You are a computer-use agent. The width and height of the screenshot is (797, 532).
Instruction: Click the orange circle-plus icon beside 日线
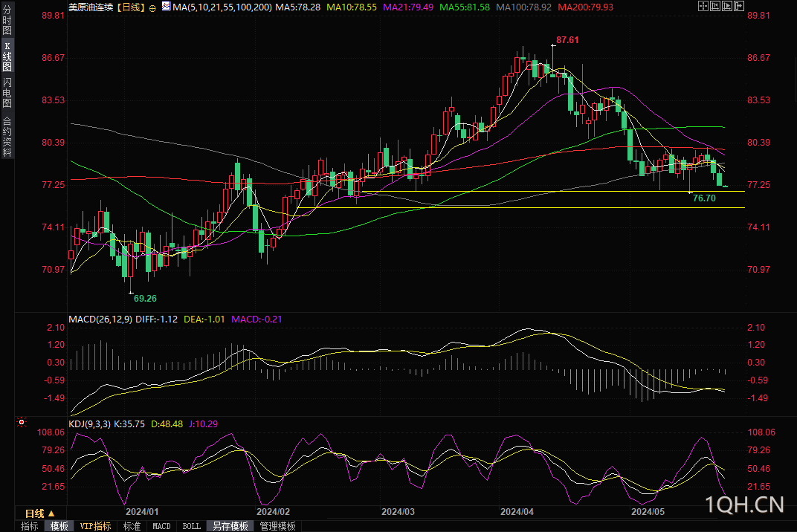152,8
